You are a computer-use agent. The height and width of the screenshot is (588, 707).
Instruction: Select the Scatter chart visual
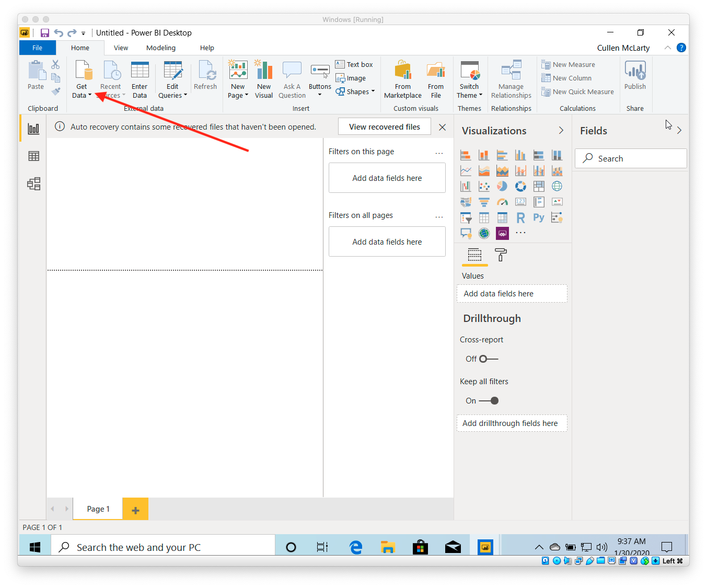pos(484,186)
